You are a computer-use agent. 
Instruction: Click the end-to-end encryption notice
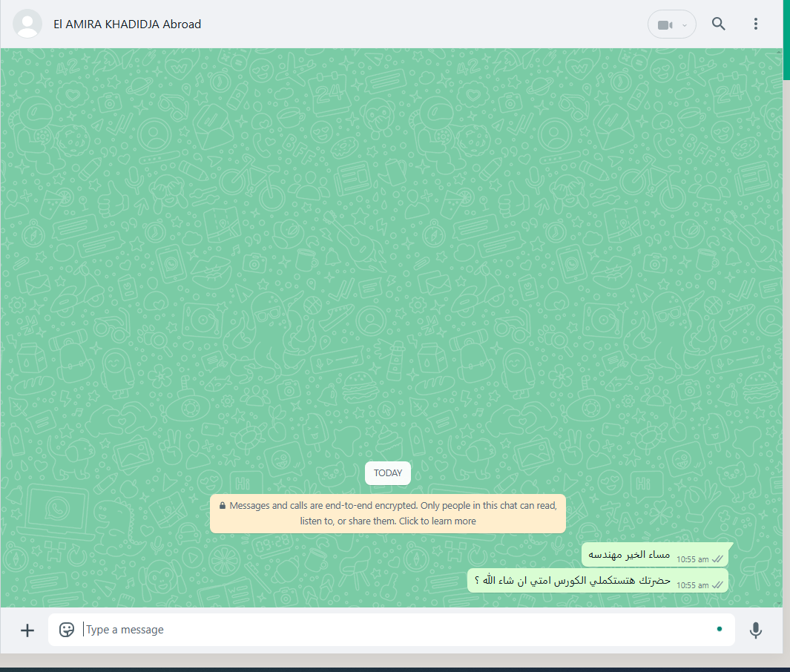(387, 513)
